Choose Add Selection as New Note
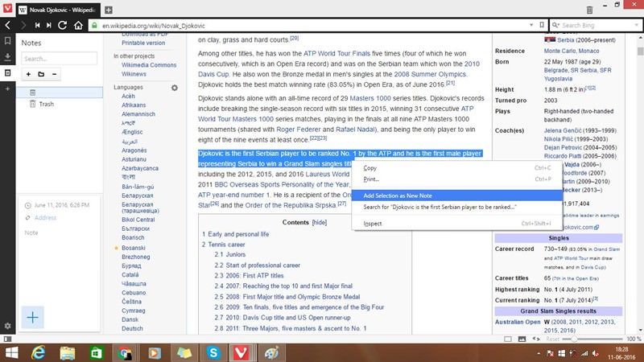 pyautogui.click(x=457, y=195)
